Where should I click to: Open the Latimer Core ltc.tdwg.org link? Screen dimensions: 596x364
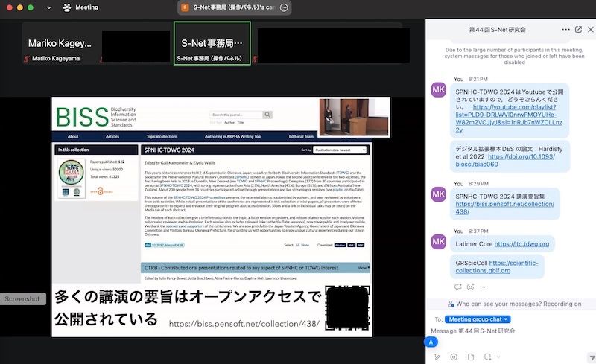point(522,244)
